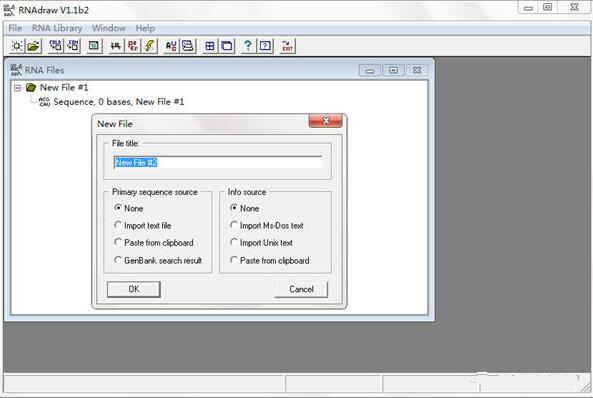Click the RNAdraw application title bar icon
The width and height of the screenshot is (593, 398).
[x=9, y=10]
